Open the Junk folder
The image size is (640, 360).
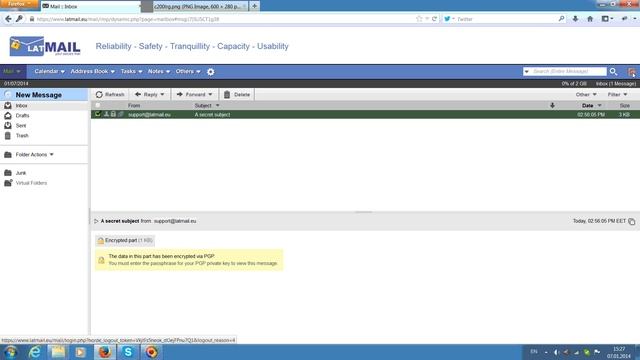click(x=20, y=173)
